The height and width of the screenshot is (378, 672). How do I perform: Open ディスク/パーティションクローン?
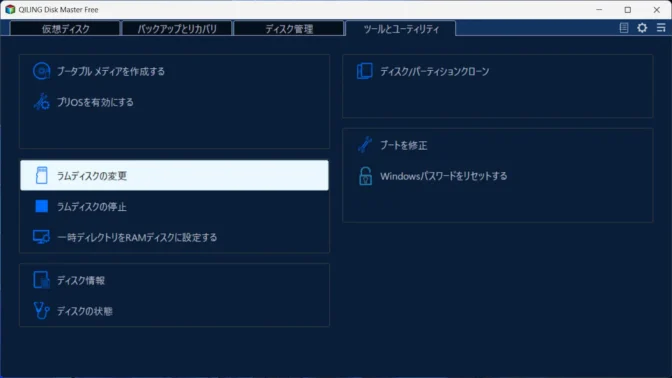coord(435,72)
